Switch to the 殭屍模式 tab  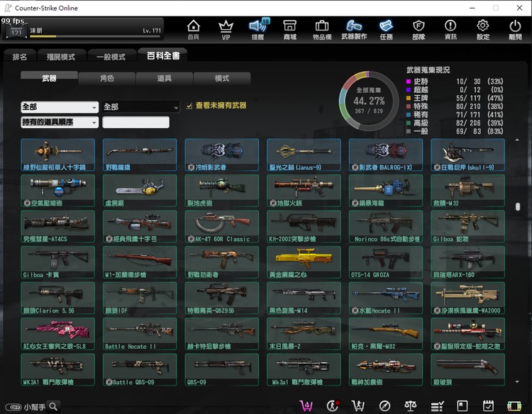(61, 57)
